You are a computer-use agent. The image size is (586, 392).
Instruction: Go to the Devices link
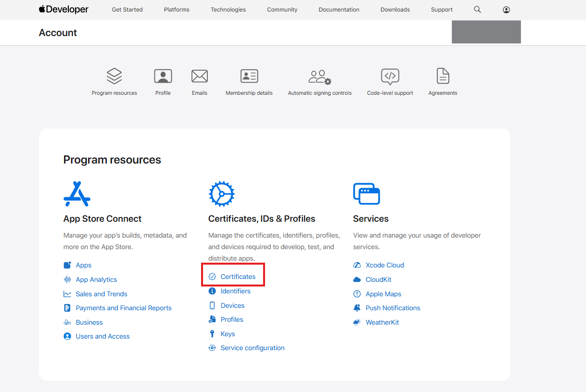[x=233, y=305]
